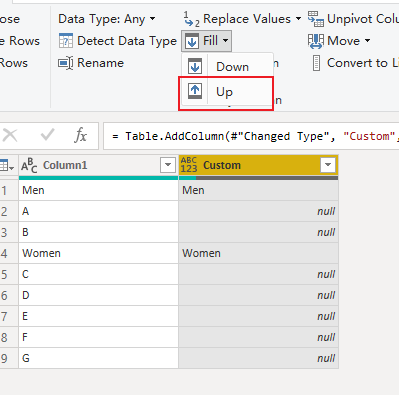This screenshot has height=395, width=399.
Task: Click the Rename button label
Action: click(x=100, y=63)
